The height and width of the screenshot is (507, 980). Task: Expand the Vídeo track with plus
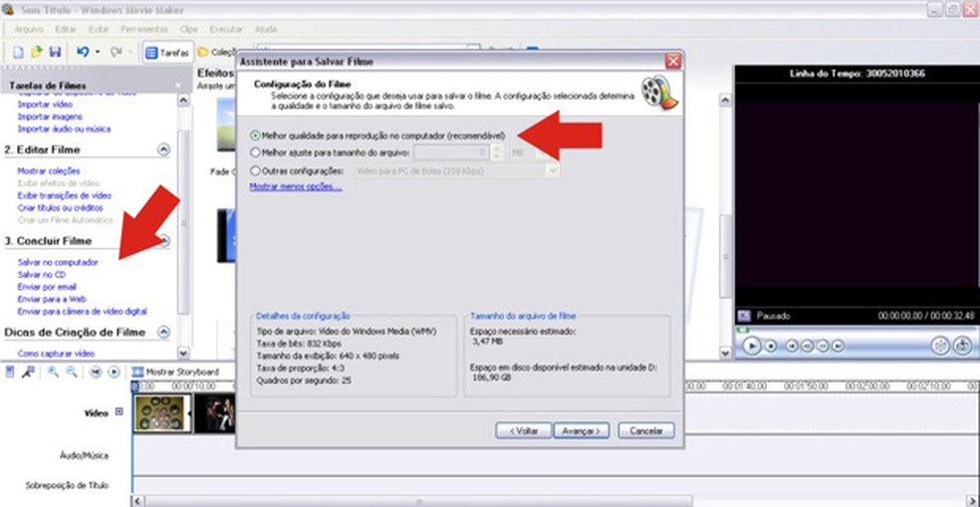[120, 412]
